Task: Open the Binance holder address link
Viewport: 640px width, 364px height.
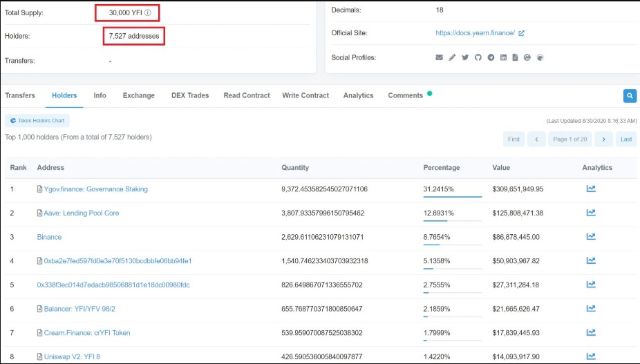Action: click(x=49, y=237)
